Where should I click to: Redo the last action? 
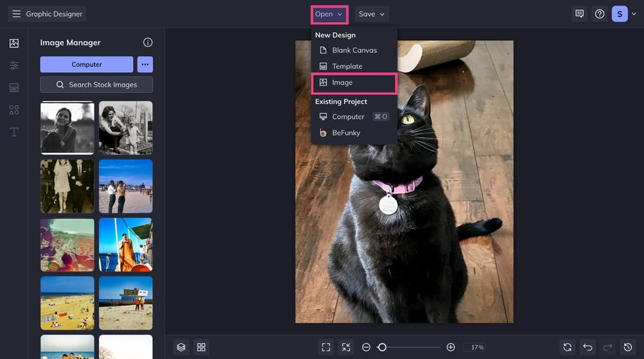pos(608,347)
